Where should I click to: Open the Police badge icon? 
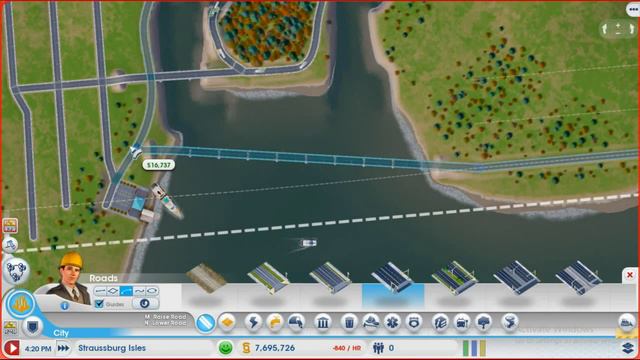click(x=414, y=322)
